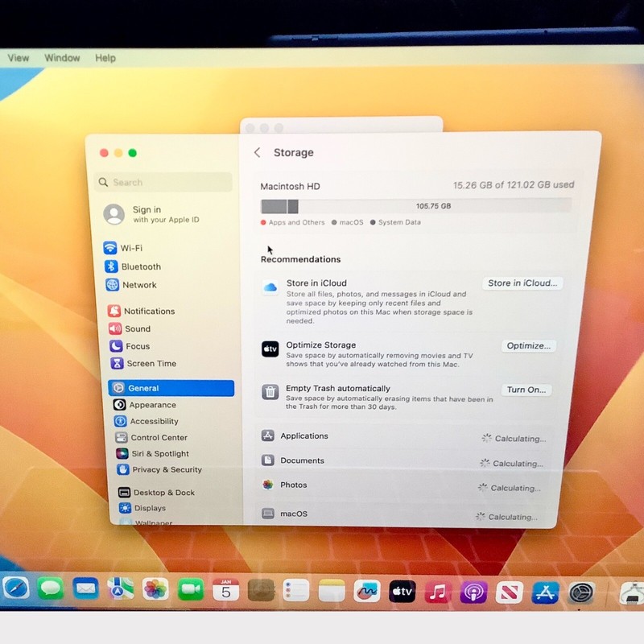Image resolution: width=644 pixels, height=644 pixels.
Task: Go back using the Storage back chevron
Action: [x=257, y=153]
